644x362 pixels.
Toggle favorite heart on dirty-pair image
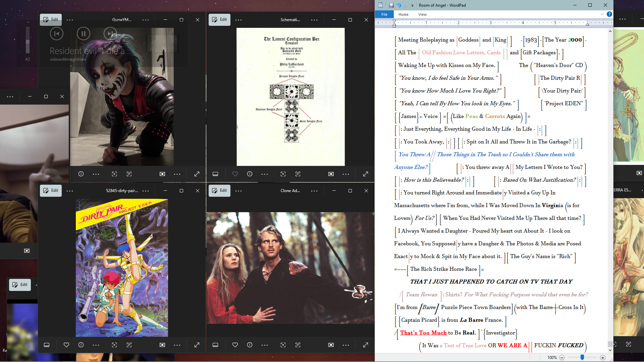coord(66,345)
